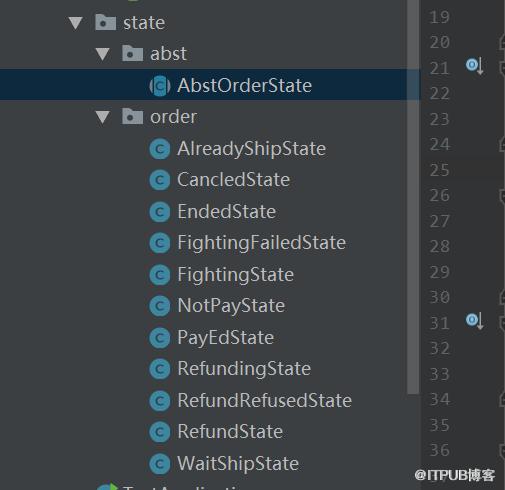Viewport: 505px width, 490px height.
Task: Select FightingState class
Action: pyautogui.click(x=236, y=275)
